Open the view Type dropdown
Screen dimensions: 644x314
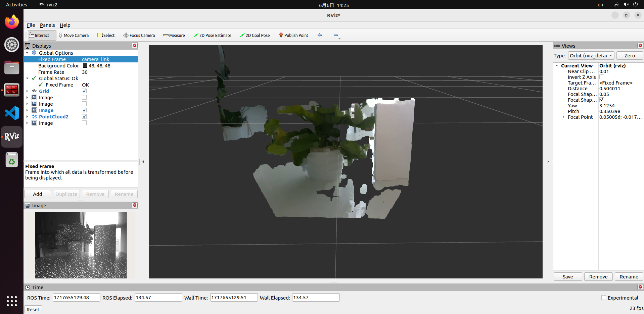(591, 56)
